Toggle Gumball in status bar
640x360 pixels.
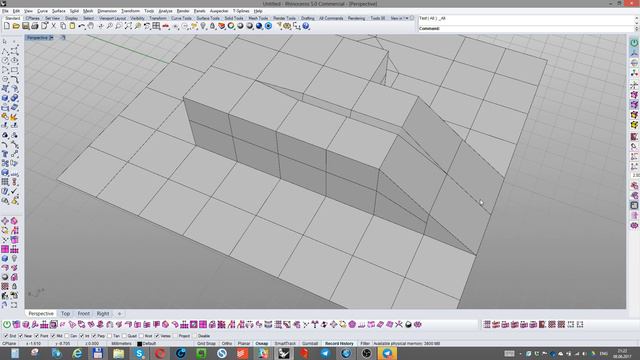(310, 344)
